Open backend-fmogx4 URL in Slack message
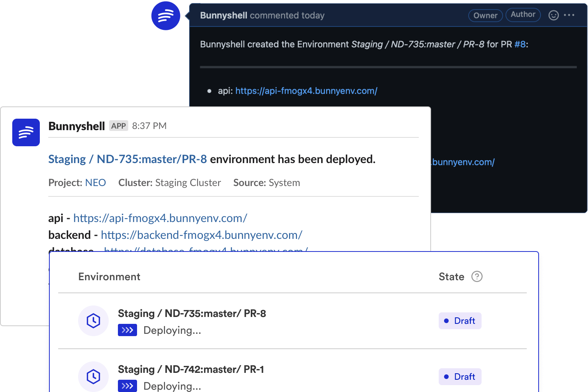 pyautogui.click(x=202, y=235)
